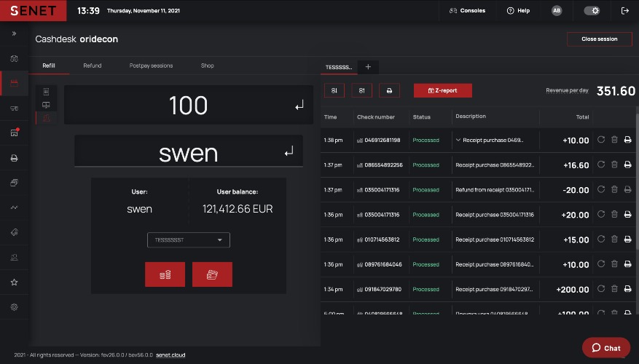The width and height of the screenshot is (639, 364).
Task: Select the TESSSSS.. cashdesk tab
Action: tap(339, 67)
